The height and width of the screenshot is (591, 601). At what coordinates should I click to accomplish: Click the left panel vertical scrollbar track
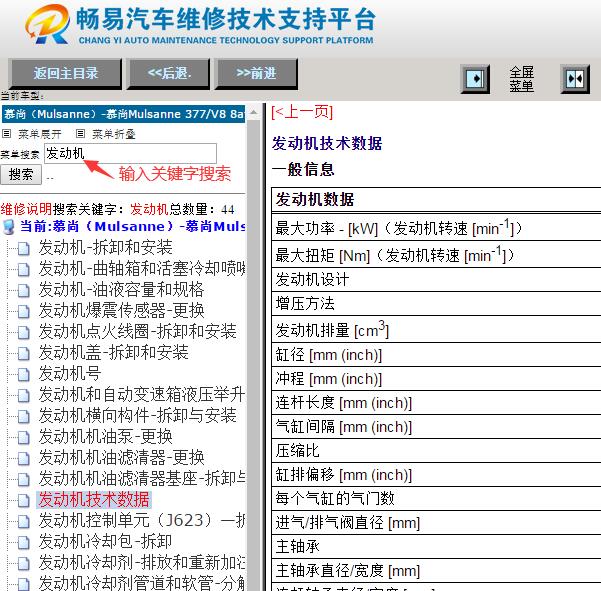pos(253,355)
